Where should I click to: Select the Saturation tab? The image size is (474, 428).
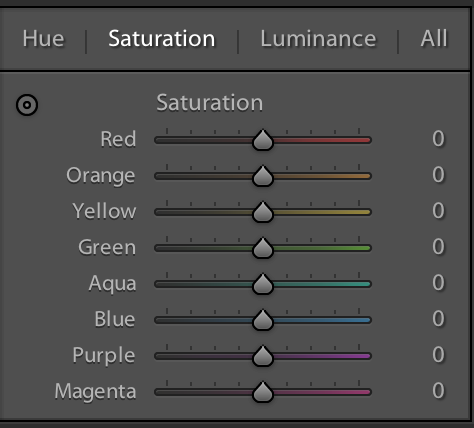[x=162, y=39]
